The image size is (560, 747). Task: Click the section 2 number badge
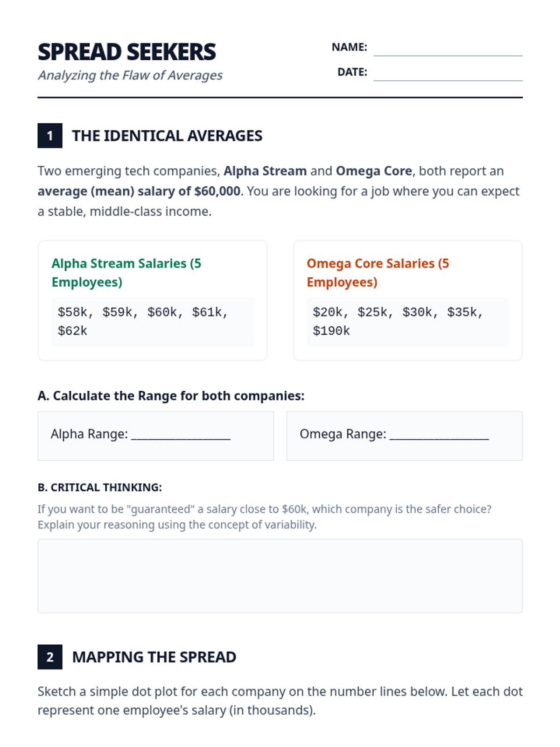coord(50,657)
